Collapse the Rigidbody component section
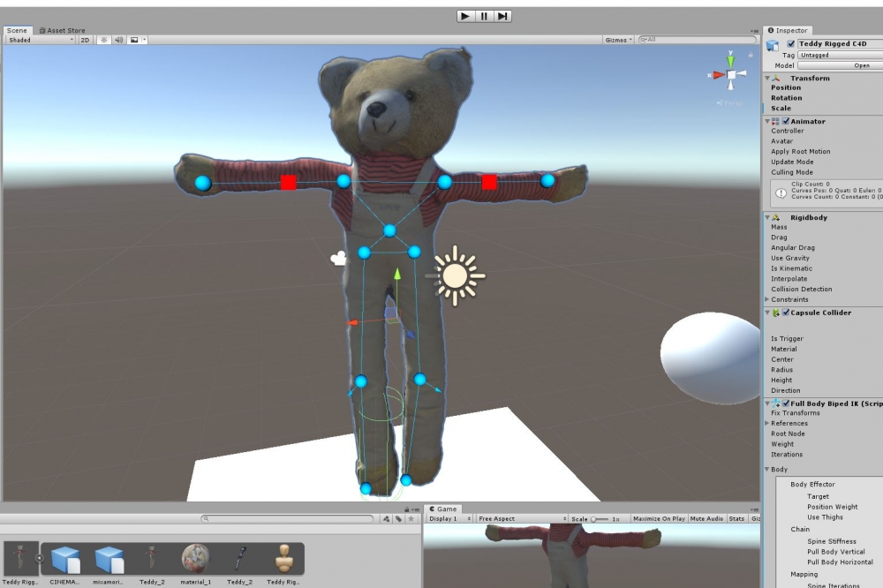The height and width of the screenshot is (588, 883). (767, 217)
